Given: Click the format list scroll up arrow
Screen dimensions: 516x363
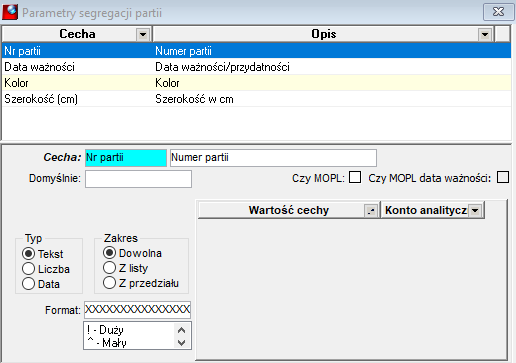Looking at the screenshot, I should [182, 330].
